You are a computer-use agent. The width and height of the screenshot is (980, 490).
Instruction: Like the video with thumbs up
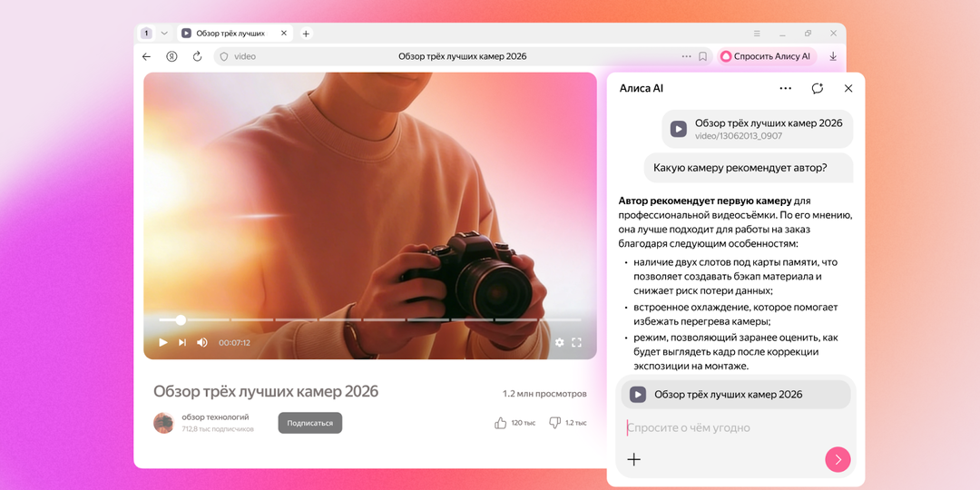501,423
